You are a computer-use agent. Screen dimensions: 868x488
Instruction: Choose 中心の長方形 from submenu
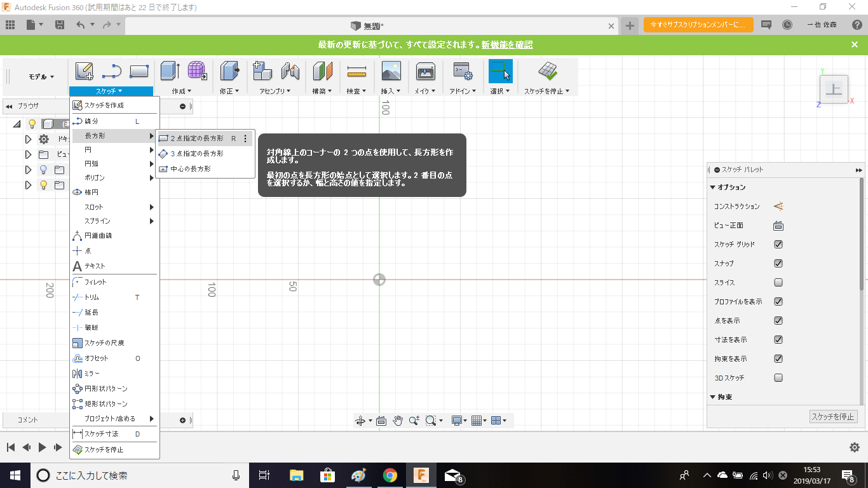click(205, 169)
